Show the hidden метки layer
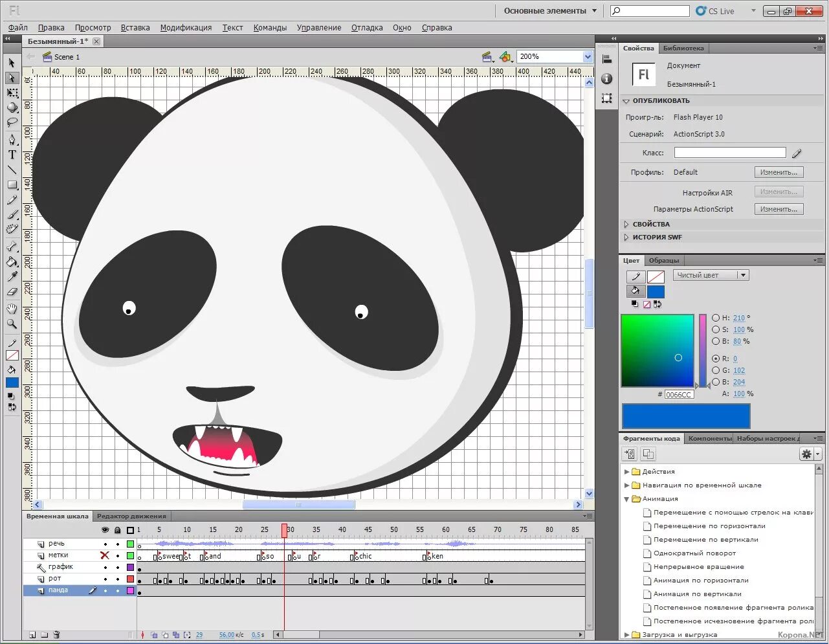 (x=105, y=555)
